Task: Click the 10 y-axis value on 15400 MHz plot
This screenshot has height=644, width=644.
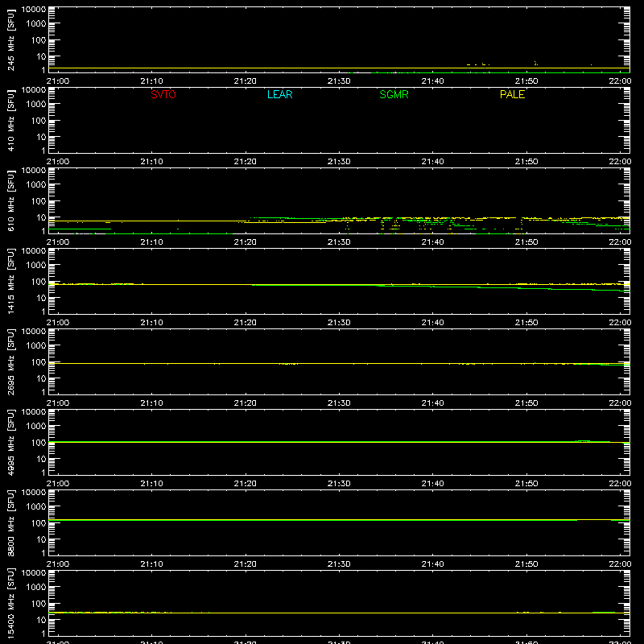Action: (41, 620)
